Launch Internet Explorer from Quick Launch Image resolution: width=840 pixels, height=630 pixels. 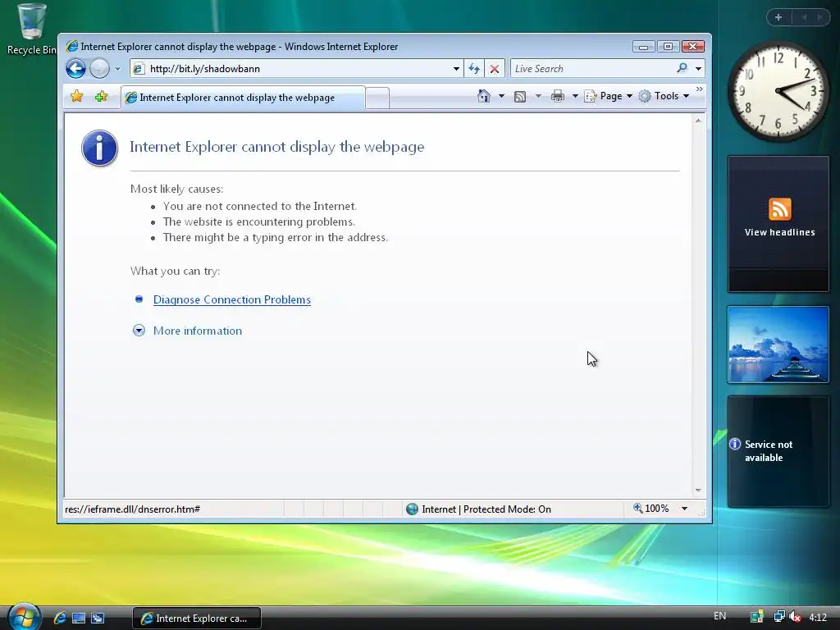(60, 618)
